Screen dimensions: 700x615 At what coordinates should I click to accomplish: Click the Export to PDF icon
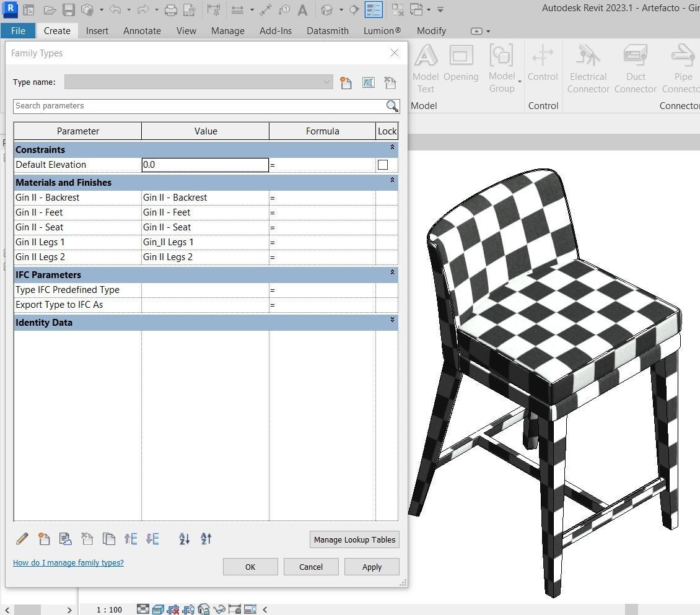click(190, 10)
